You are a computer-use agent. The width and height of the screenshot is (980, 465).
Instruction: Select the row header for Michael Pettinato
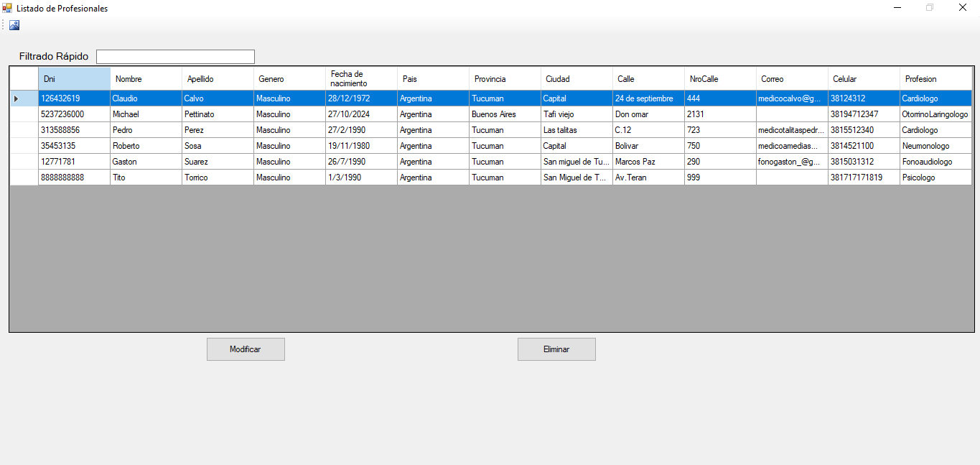pos(24,114)
